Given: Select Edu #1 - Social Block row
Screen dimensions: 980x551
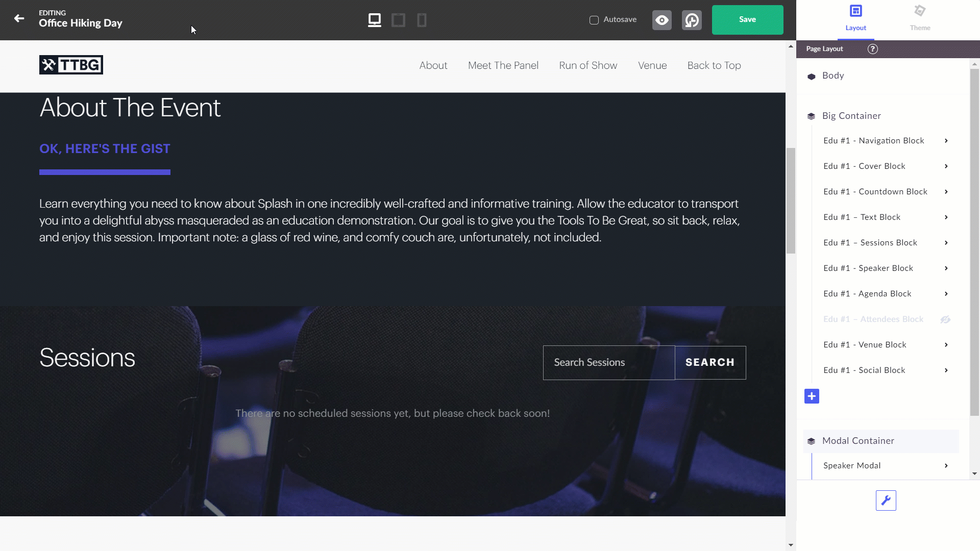Looking at the screenshot, I should [x=886, y=370].
